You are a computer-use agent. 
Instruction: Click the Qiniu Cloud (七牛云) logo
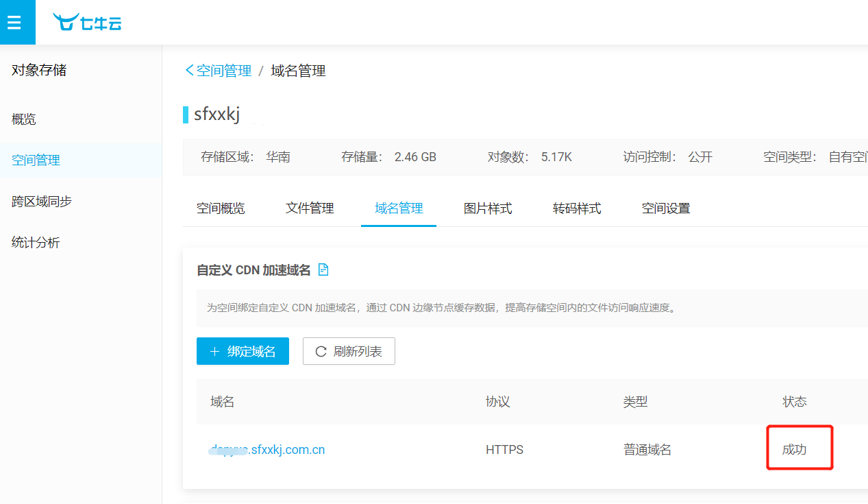click(88, 23)
